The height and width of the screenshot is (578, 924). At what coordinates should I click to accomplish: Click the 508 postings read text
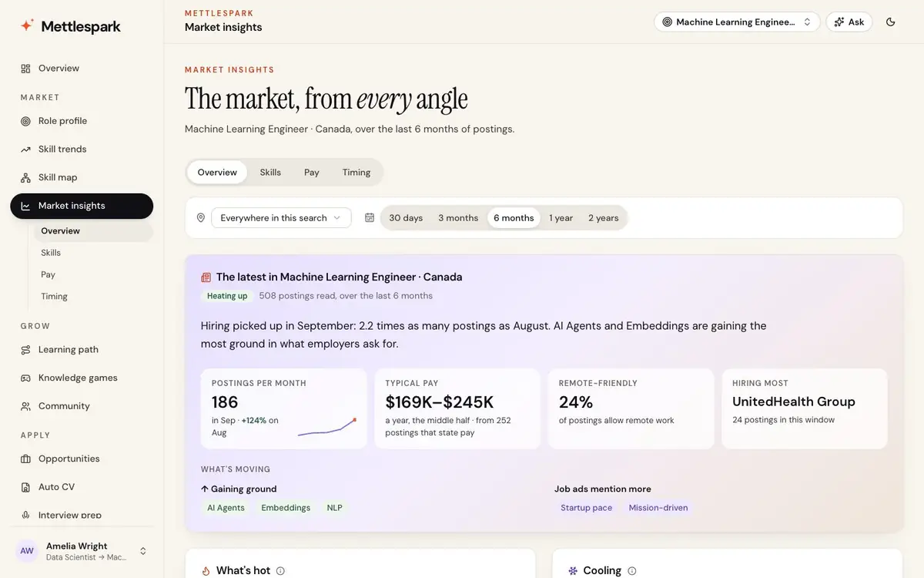click(346, 296)
